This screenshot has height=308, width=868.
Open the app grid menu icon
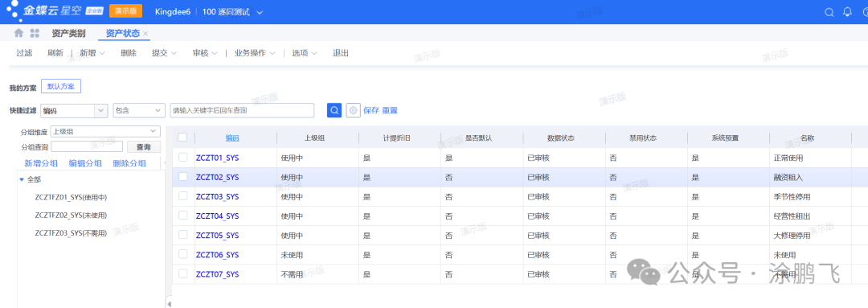point(35,33)
